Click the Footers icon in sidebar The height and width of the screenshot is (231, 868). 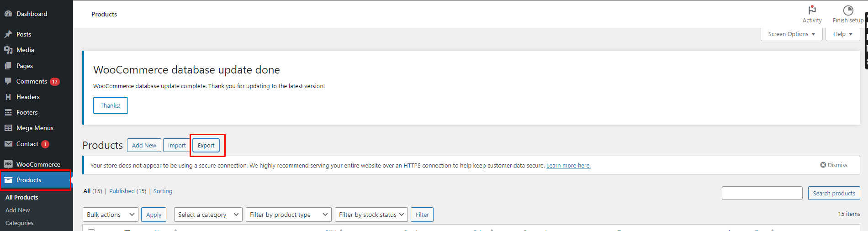coord(8,112)
